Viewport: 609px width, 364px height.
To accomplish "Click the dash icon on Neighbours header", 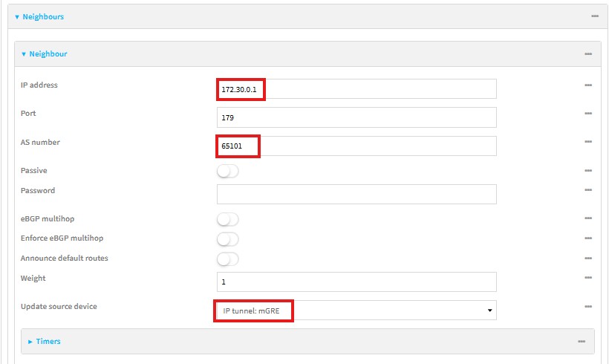I will pyautogui.click(x=594, y=16).
